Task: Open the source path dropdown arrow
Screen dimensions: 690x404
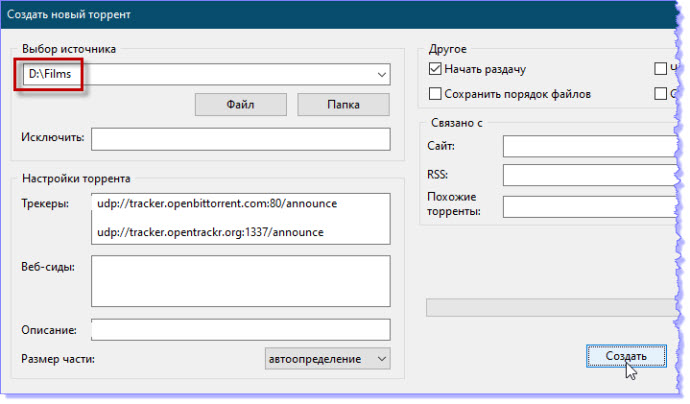Action: pyautogui.click(x=382, y=74)
